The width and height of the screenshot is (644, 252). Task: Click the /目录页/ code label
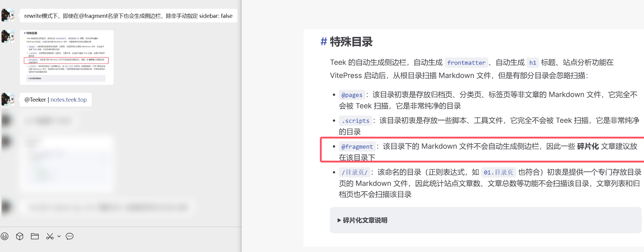(354, 172)
